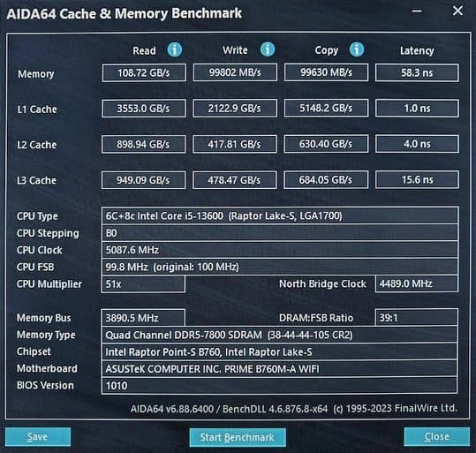
Task: Click the DRAM:FSB Ratio label
Action: pos(316,318)
